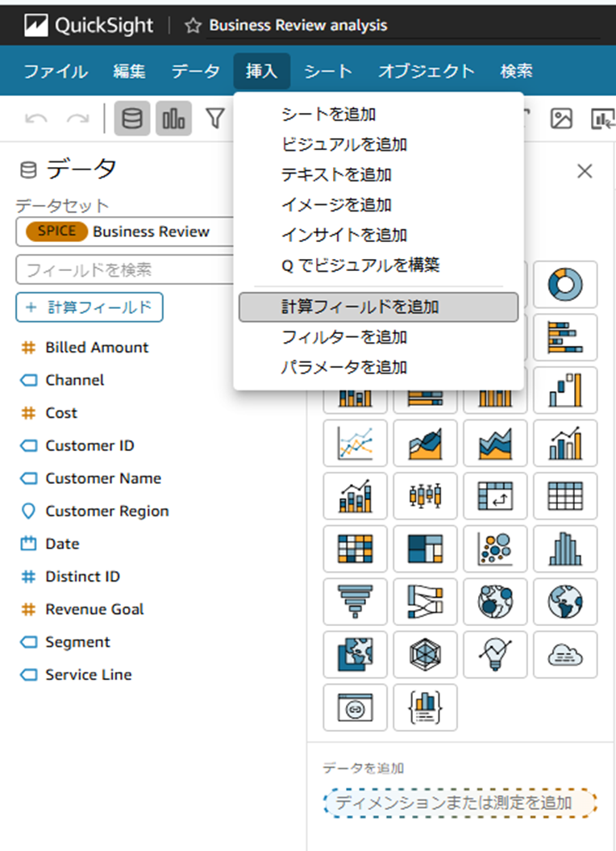Open the filter pane funnel icon
616x851 pixels.
click(x=215, y=119)
